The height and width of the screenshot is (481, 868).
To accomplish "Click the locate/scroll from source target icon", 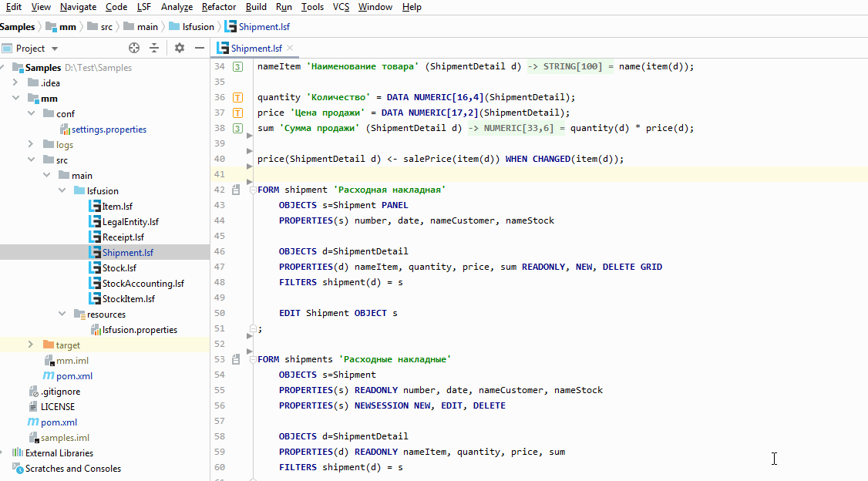I will [x=134, y=48].
